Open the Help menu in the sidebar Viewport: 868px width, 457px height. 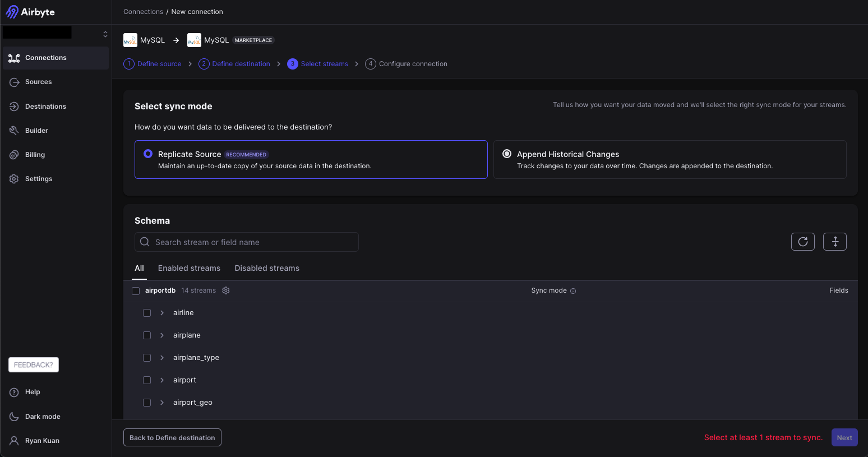click(33, 392)
